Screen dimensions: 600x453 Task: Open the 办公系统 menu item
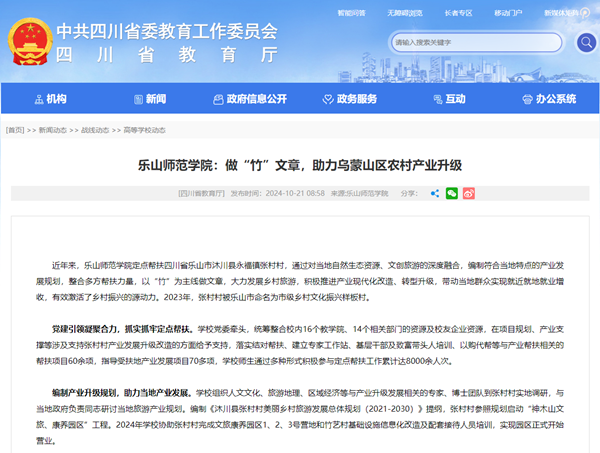pos(549,99)
